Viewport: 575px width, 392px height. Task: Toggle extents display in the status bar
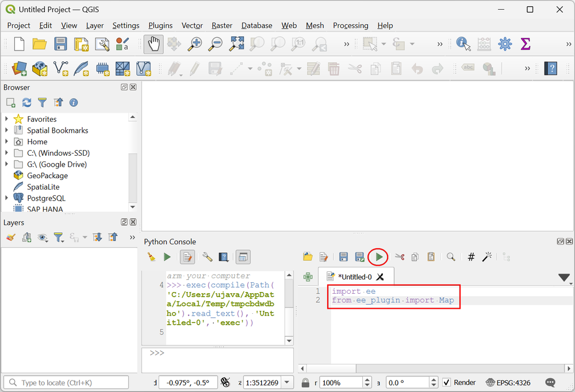225,382
